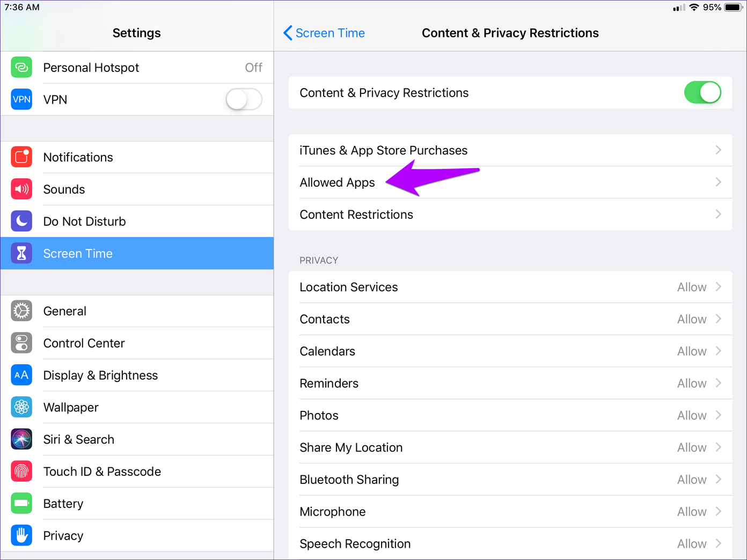The width and height of the screenshot is (747, 560).
Task: Tap the Siri & Search icon
Action: pos(21,439)
